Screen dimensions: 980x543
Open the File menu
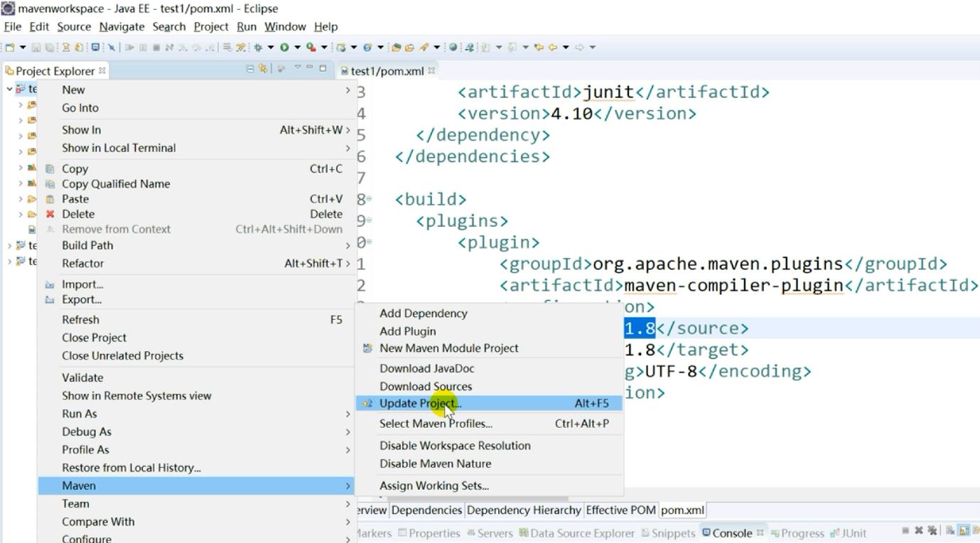(x=13, y=26)
